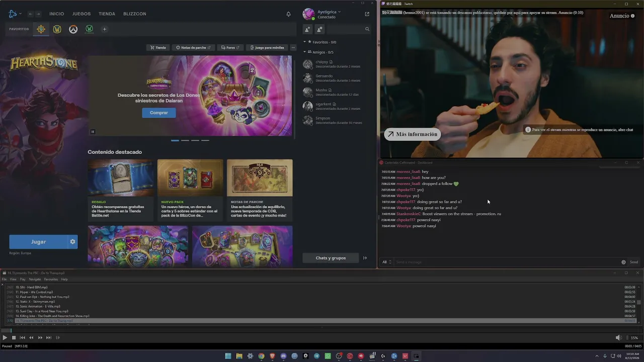
Task: Open the NOTAS DE PARCHE content card
Action: pyautogui.click(x=260, y=190)
